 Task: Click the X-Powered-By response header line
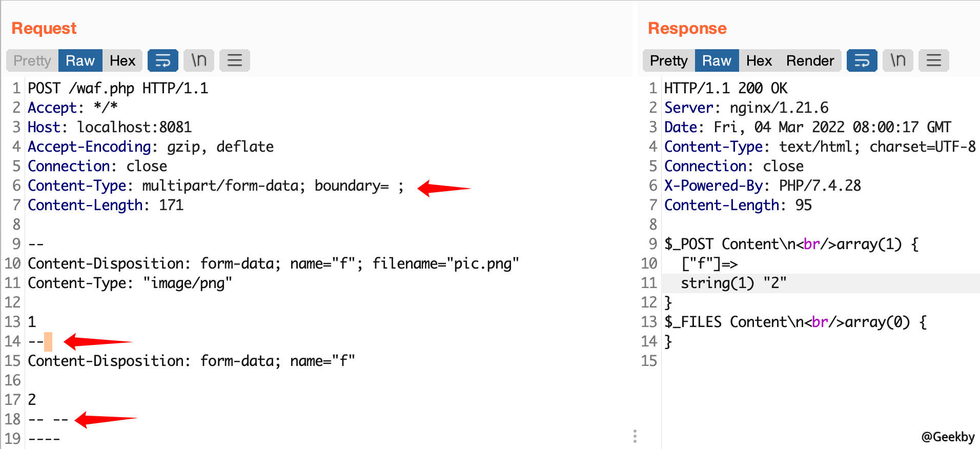coord(762,186)
